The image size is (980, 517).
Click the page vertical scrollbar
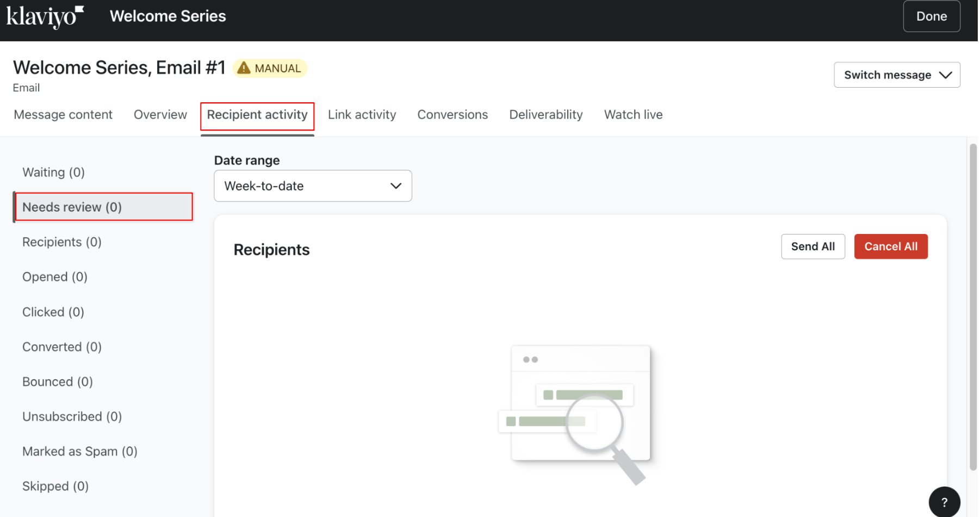pos(973,307)
